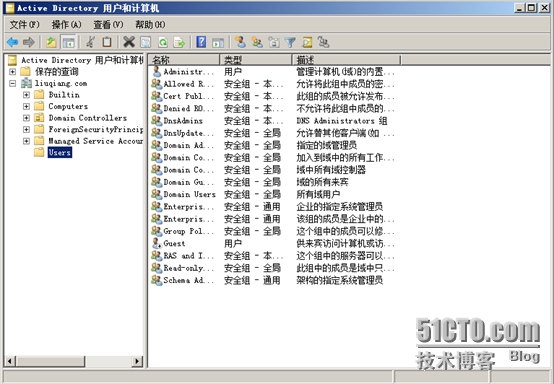
Task: Expand the Domain Controllers node
Action: pos(26,118)
